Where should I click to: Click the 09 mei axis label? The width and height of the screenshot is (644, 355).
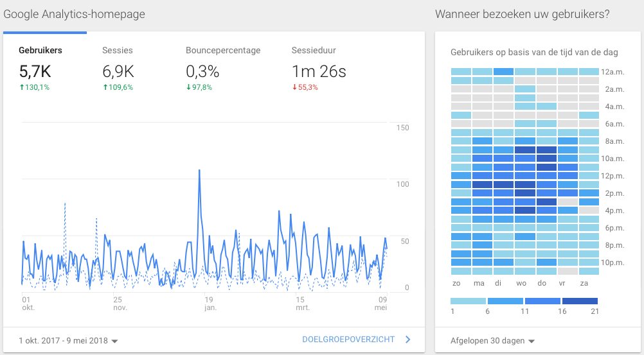(x=380, y=303)
